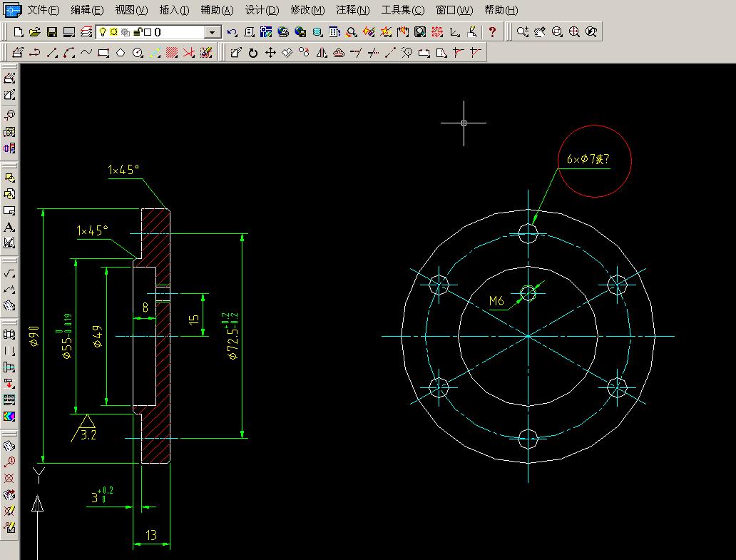Image resolution: width=736 pixels, height=560 pixels.
Task: Select the Φ72.5 tolerance dimension
Action: pos(232,335)
